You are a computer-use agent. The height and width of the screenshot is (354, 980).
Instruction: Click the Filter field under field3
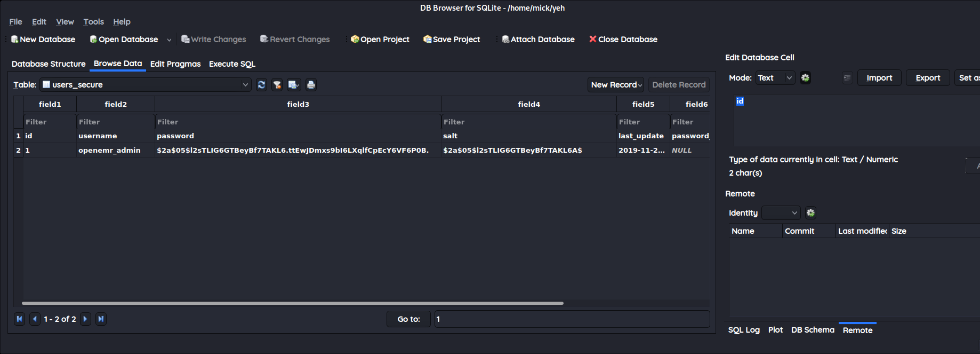click(x=298, y=122)
